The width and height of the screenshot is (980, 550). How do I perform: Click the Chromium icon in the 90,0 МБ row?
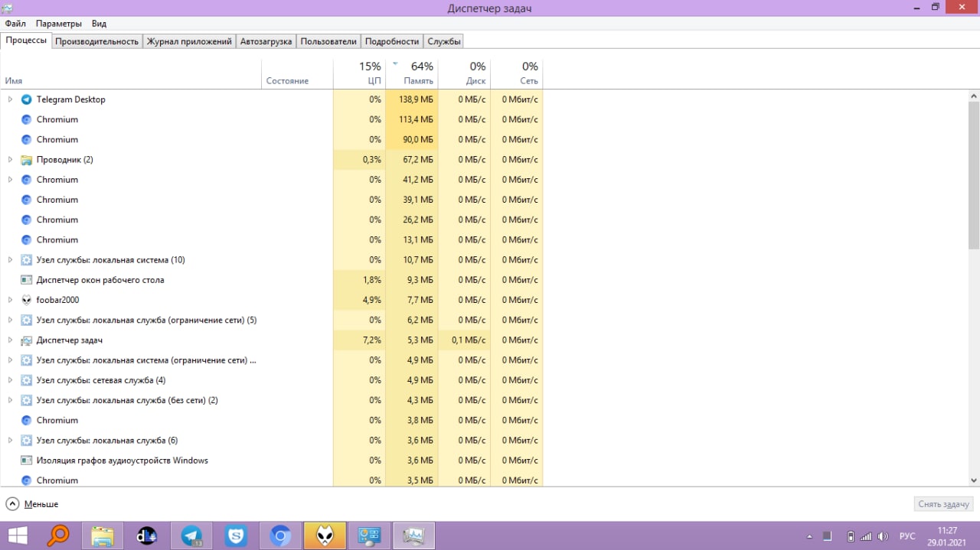coord(27,139)
